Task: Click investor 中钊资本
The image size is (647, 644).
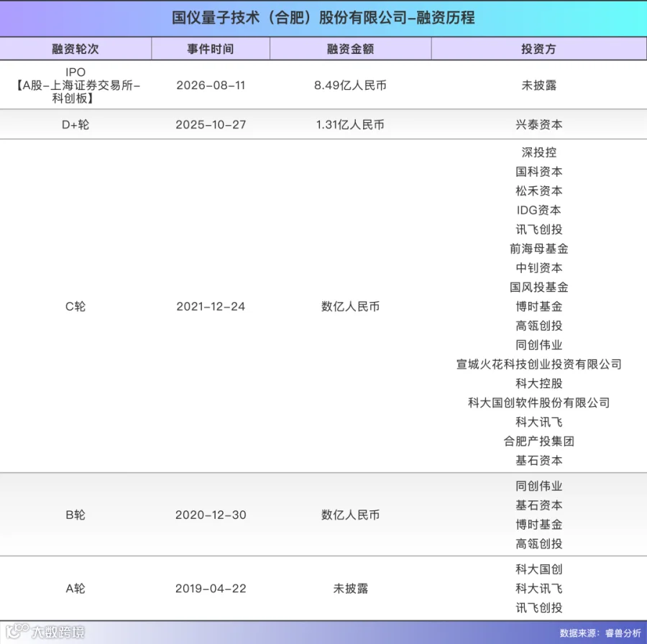Action: click(x=539, y=268)
